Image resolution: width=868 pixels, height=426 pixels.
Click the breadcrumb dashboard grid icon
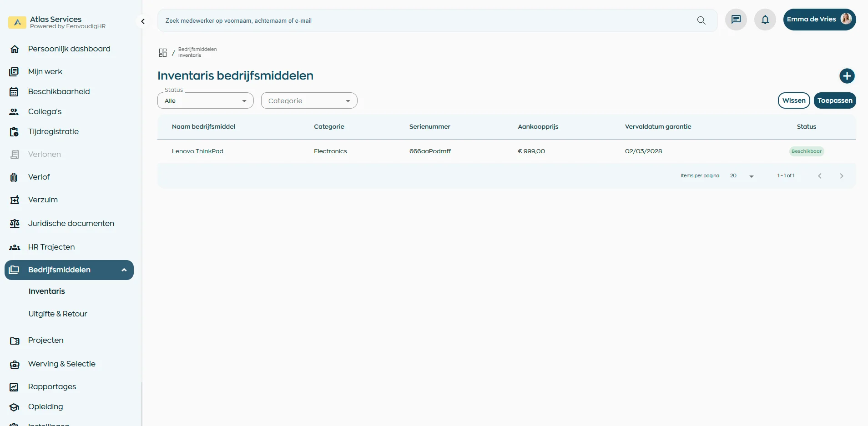click(x=163, y=53)
